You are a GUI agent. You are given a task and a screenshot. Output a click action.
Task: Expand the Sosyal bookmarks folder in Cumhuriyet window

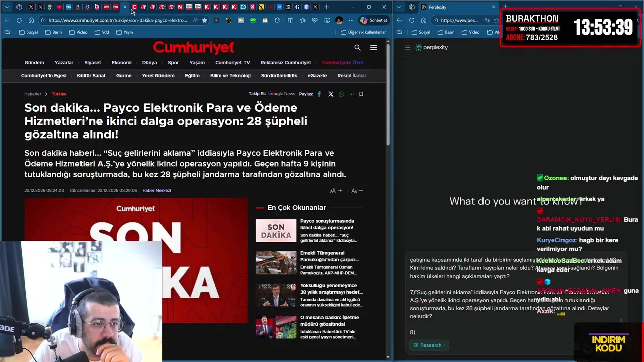(28, 32)
